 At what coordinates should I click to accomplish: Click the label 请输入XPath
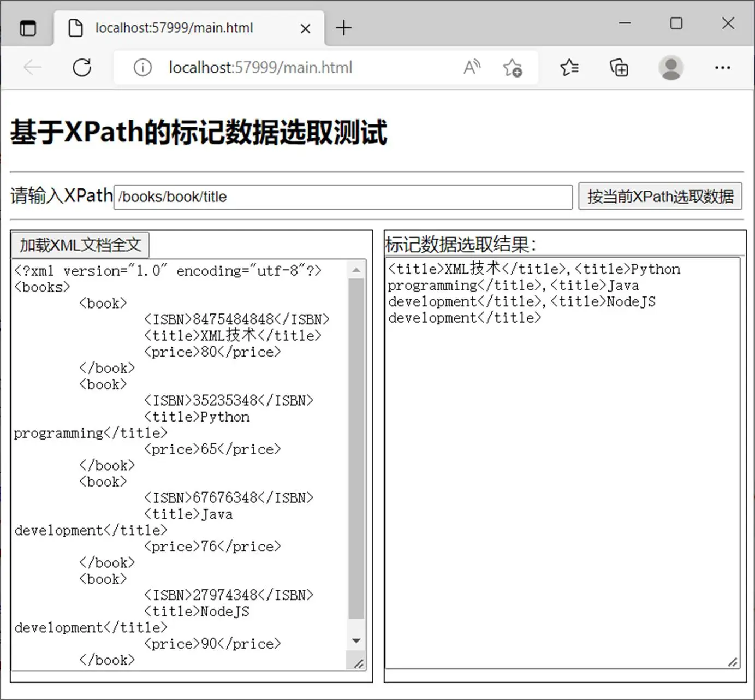click(x=61, y=195)
